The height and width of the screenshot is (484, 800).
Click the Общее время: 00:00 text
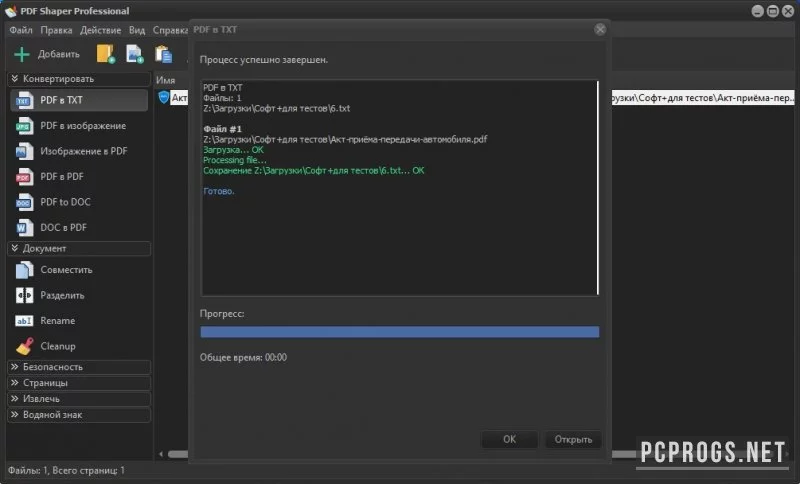[243, 358]
